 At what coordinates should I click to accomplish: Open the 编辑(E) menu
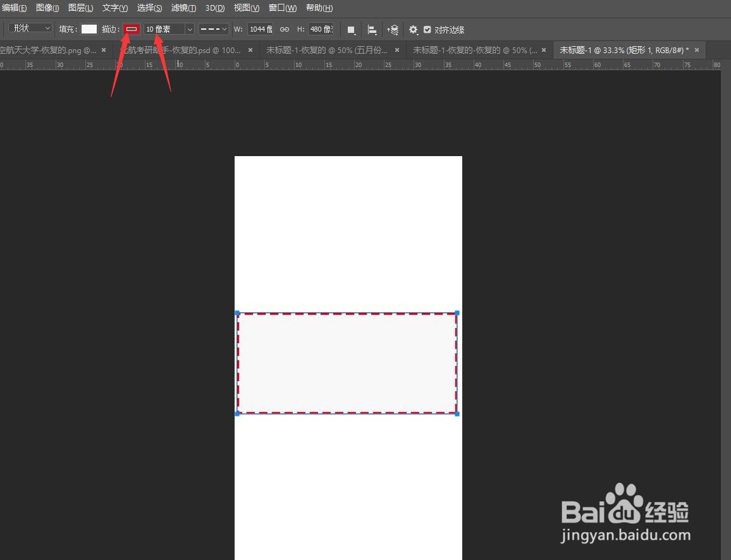click(x=15, y=8)
